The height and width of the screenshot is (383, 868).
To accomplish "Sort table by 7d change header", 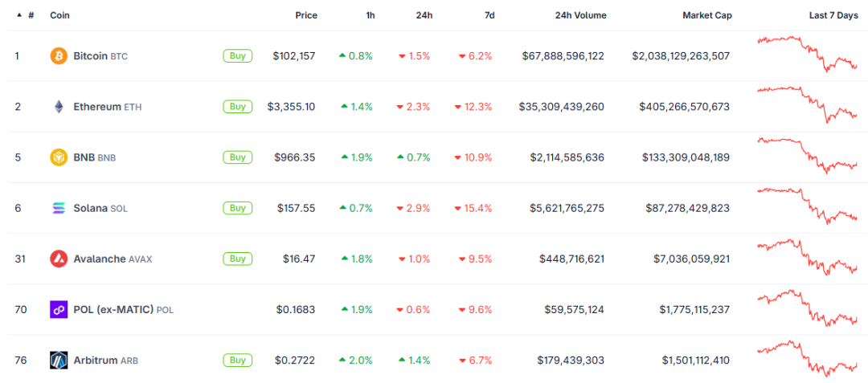I will tap(489, 15).
